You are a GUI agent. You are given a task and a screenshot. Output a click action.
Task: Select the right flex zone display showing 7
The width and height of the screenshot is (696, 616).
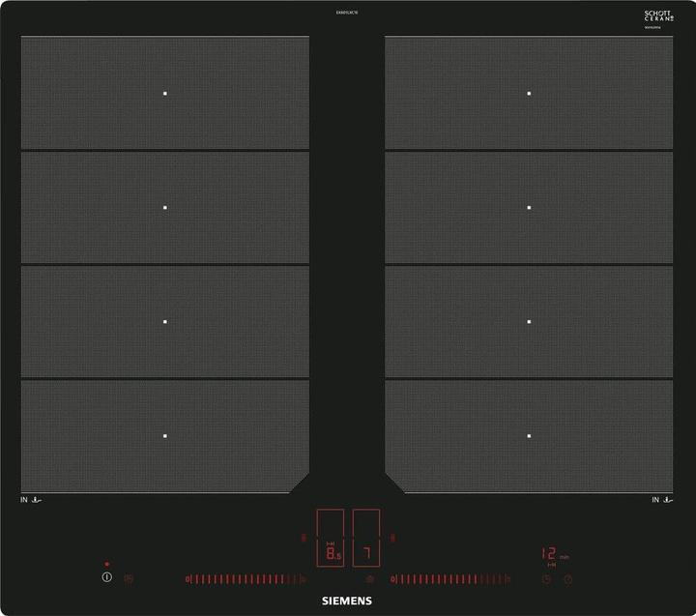[x=366, y=539]
